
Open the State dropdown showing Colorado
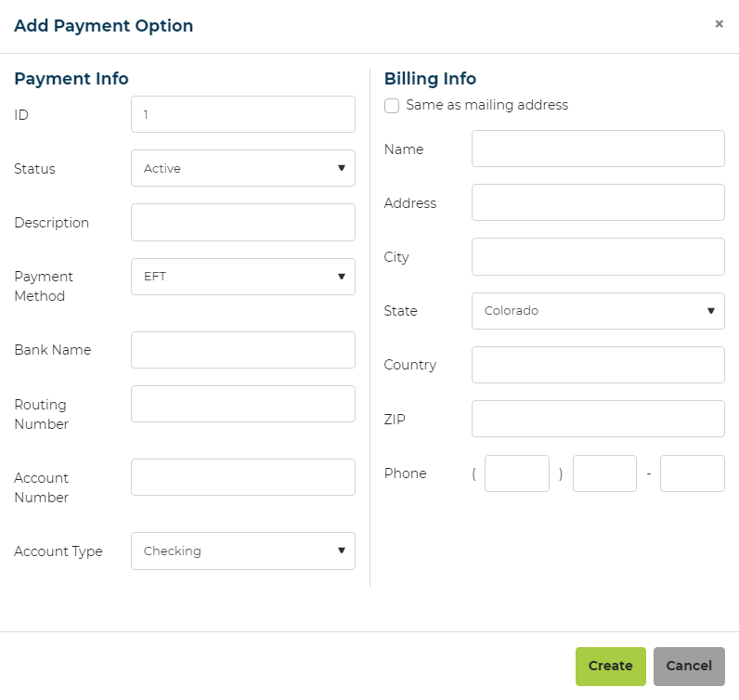[x=598, y=311]
